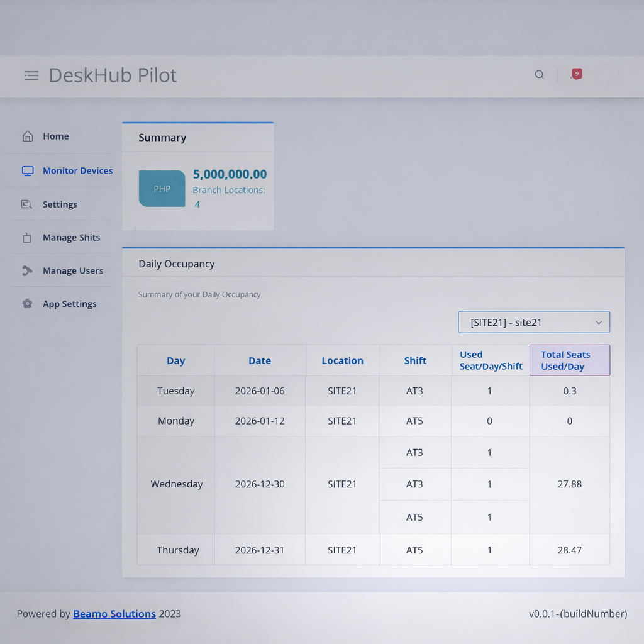Click the DeskHub Pilot title

113,75
